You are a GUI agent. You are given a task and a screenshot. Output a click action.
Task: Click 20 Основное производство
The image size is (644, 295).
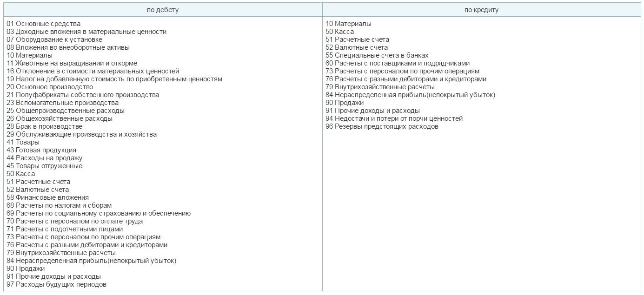click(50, 87)
